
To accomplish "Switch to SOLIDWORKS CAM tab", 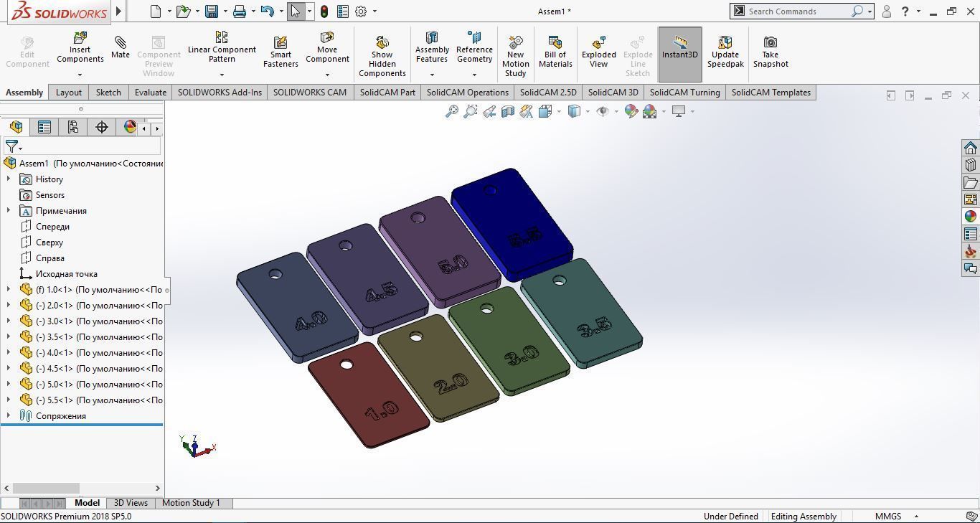I will [x=310, y=93].
